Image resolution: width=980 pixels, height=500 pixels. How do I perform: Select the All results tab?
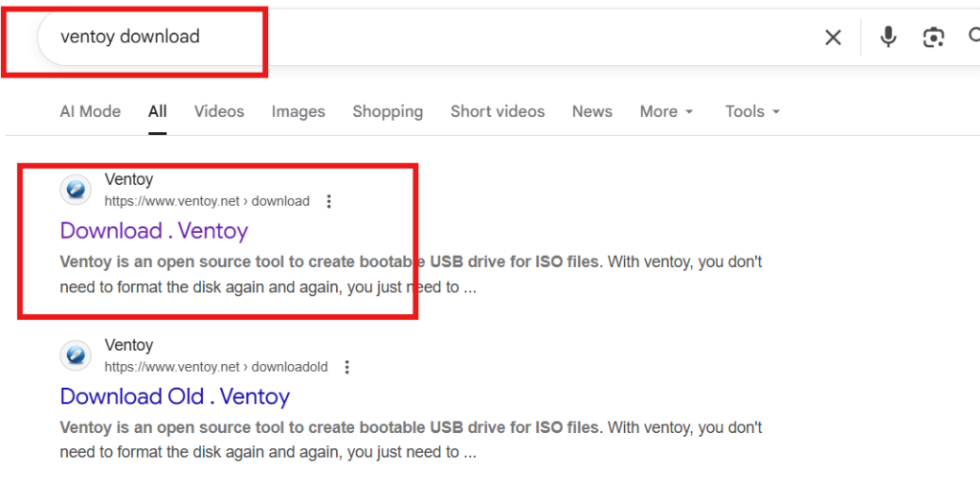click(158, 111)
